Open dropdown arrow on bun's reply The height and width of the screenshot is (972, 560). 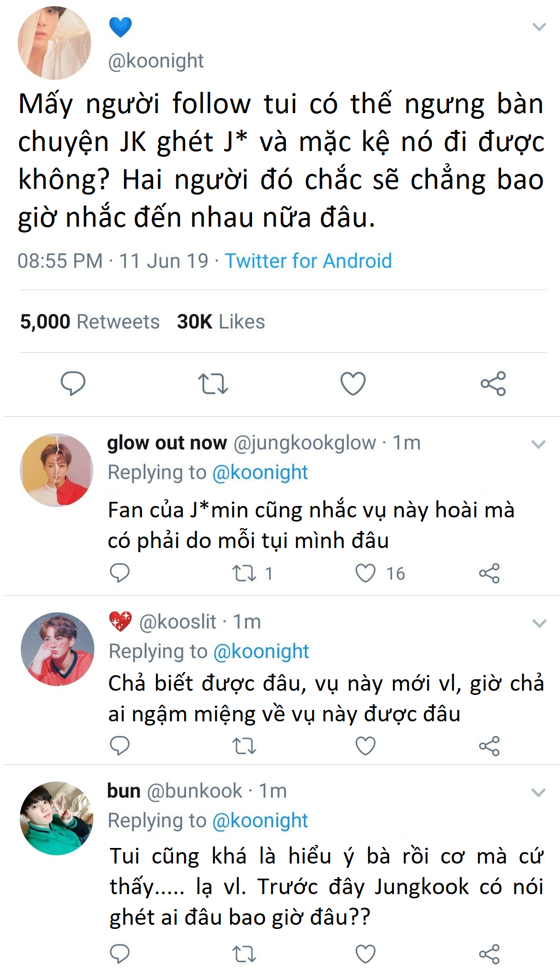click(539, 792)
